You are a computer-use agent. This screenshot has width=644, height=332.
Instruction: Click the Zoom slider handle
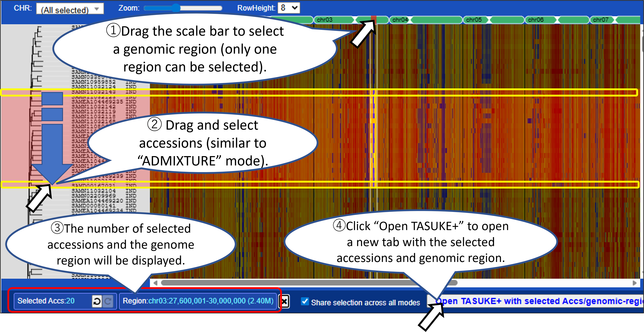pyautogui.click(x=176, y=8)
